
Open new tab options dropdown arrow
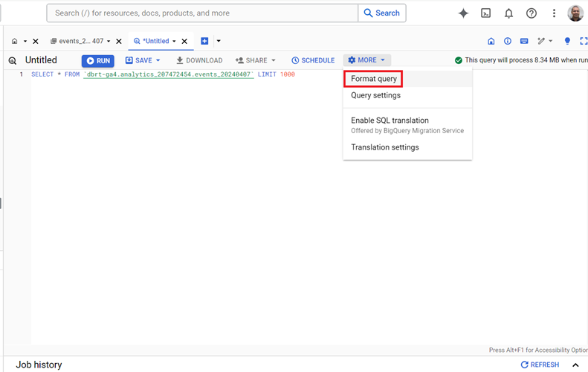click(x=219, y=41)
